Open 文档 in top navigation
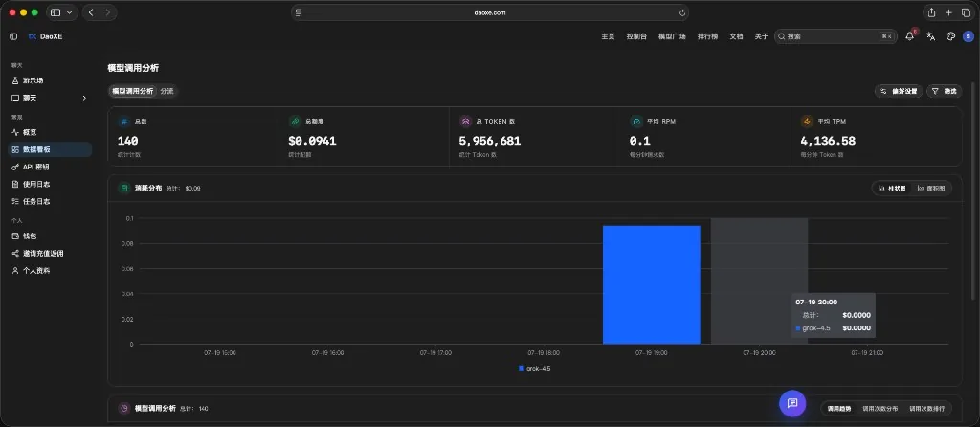Screen dimensions: 980x427 736,37
